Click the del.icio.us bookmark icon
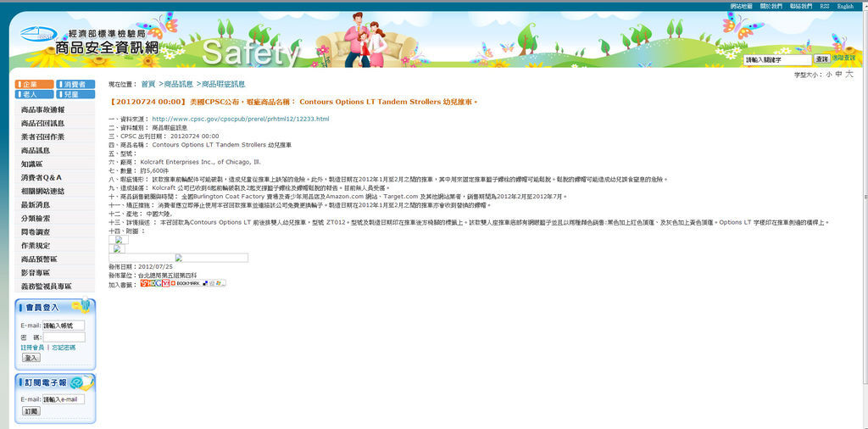Viewport: 868px width, 429px height. coord(205,283)
